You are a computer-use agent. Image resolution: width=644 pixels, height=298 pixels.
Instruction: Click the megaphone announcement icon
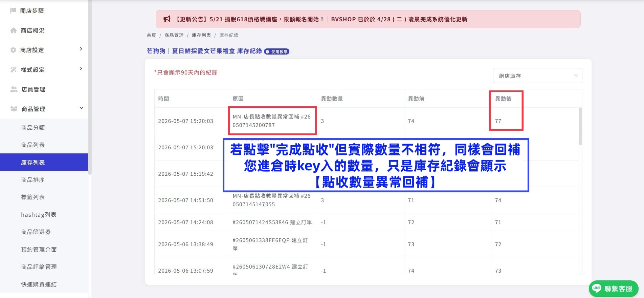pyautogui.click(x=167, y=19)
